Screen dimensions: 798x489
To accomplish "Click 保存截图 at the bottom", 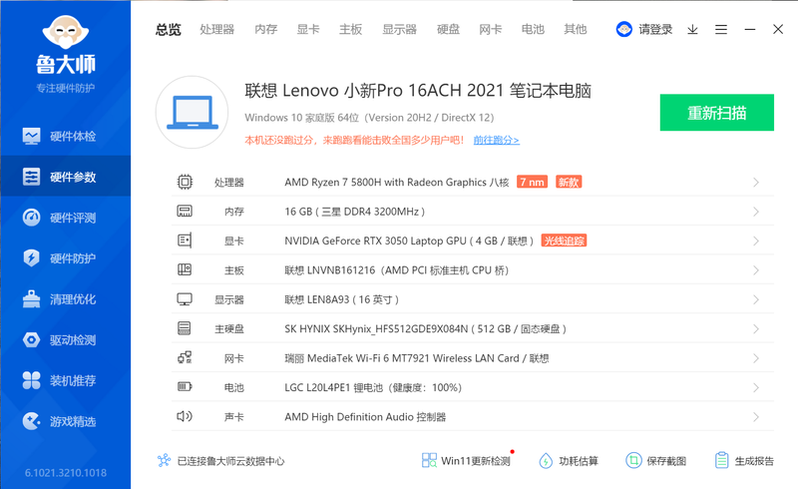I will [x=656, y=461].
